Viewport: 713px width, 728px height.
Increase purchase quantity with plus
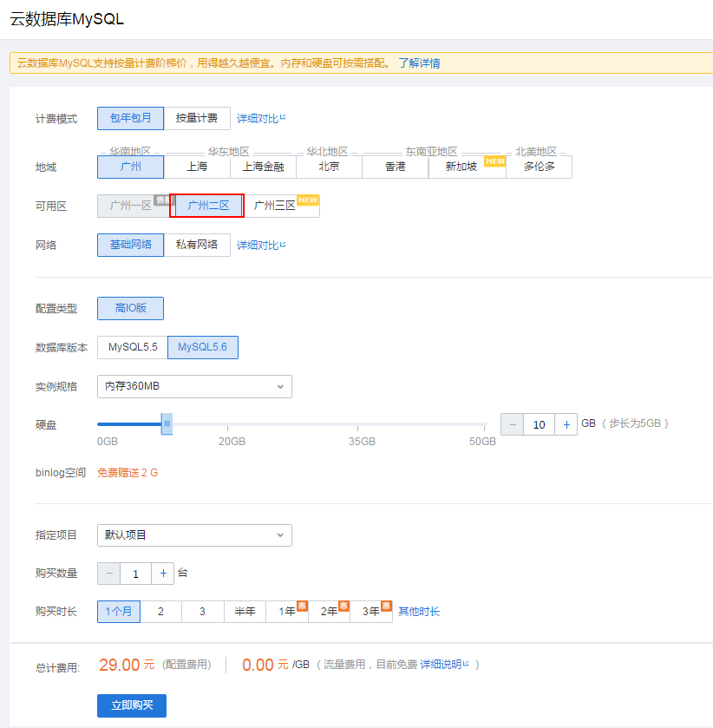(x=163, y=574)
